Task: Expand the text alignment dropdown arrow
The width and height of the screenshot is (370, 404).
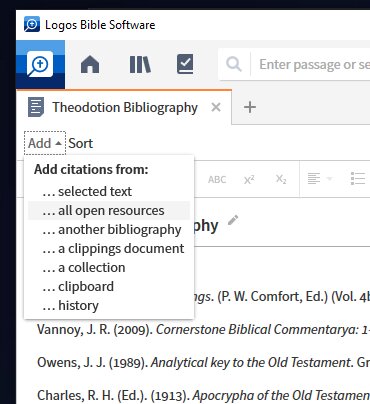Action: tap(329, 179)
